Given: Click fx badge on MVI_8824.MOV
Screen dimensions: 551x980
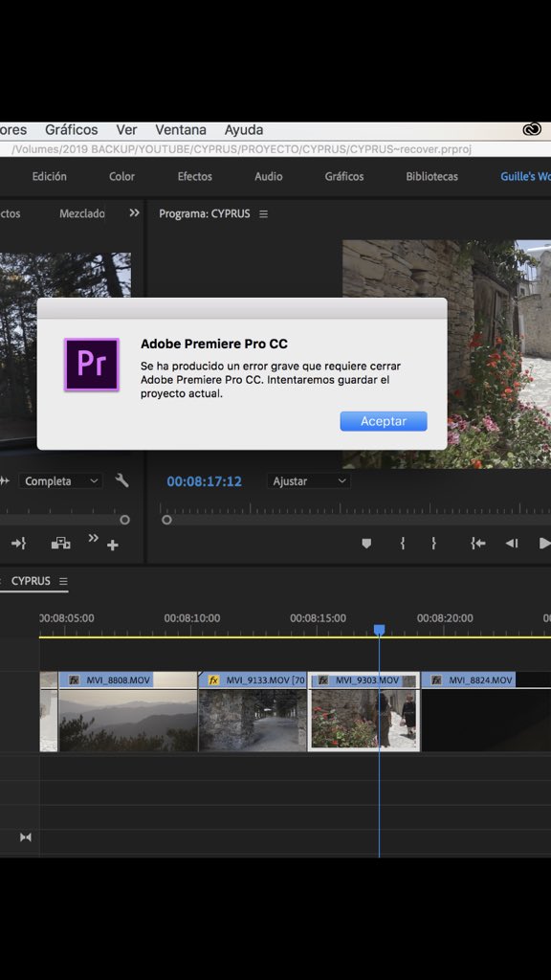Looking at the screenshot, I should (436, 680).
